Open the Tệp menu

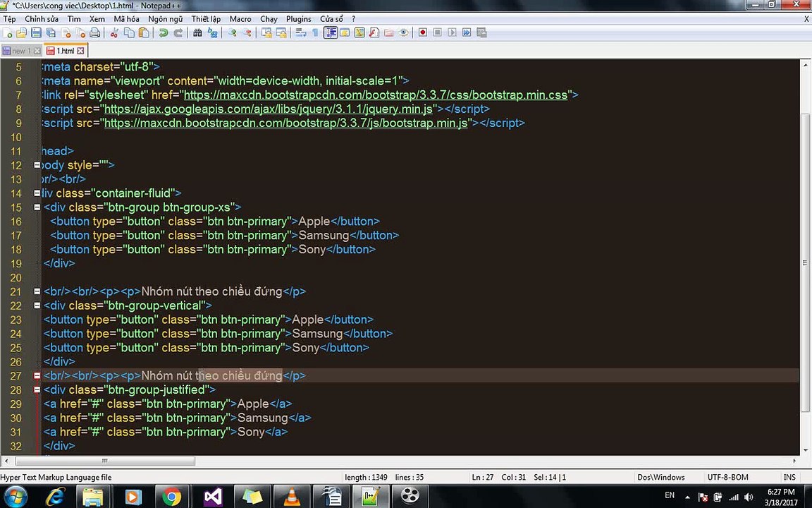tap(9, 18)
